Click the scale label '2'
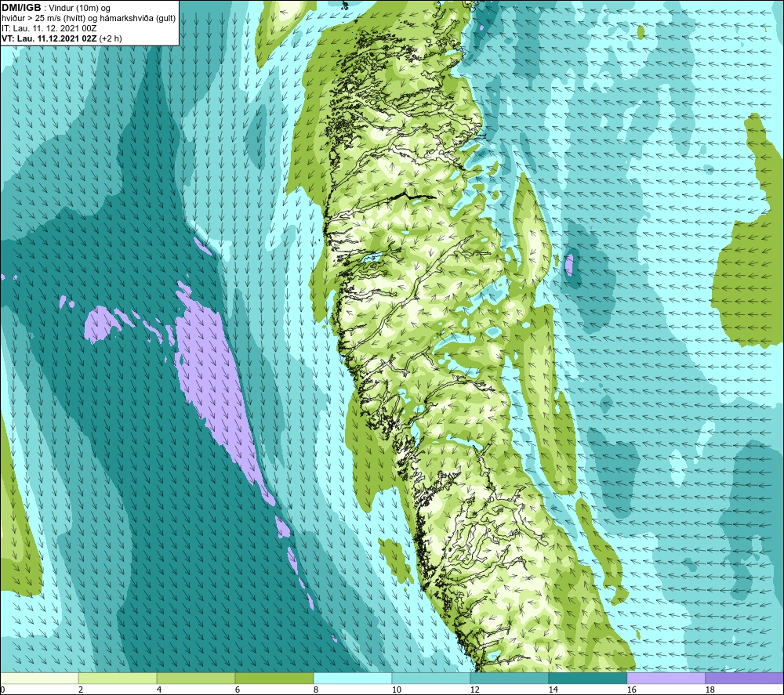 [81, 690]
